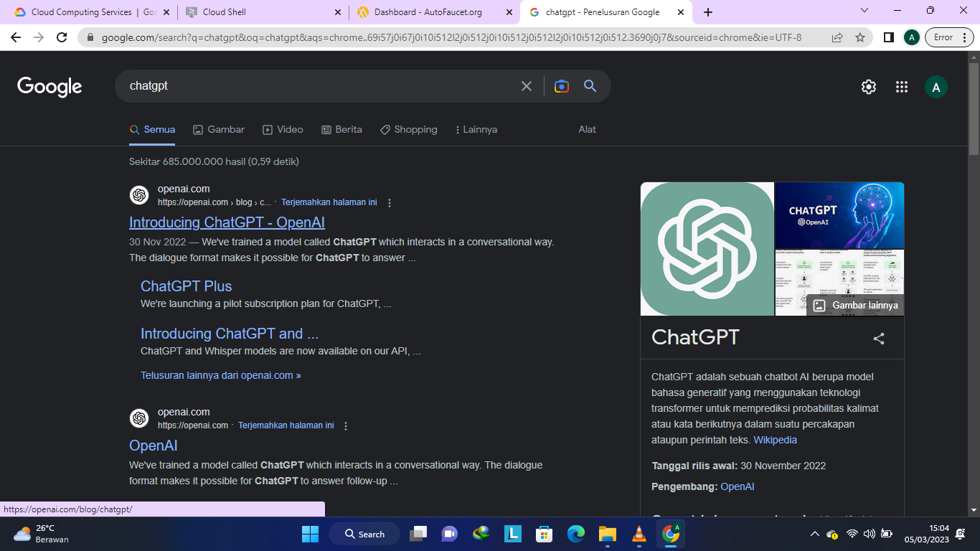Select the Video results tab
The width and height of the screenshot is (980, 551).
click(x=283, y=130)
